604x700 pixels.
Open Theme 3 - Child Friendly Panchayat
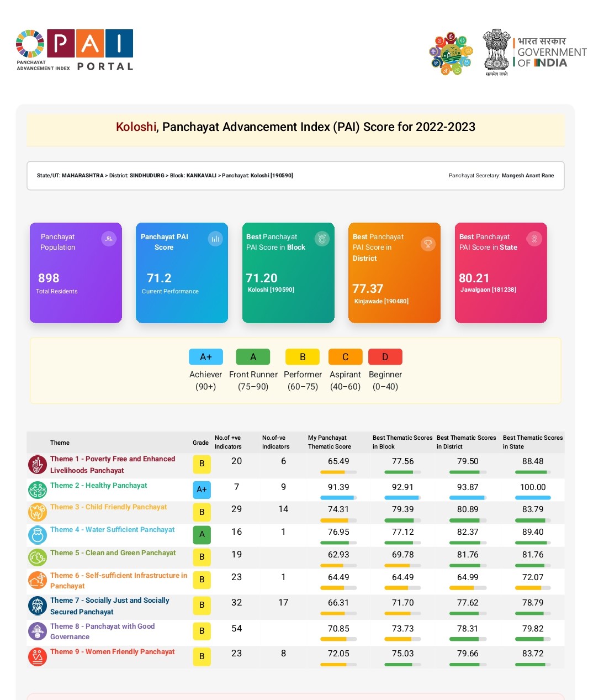(108, 507)
